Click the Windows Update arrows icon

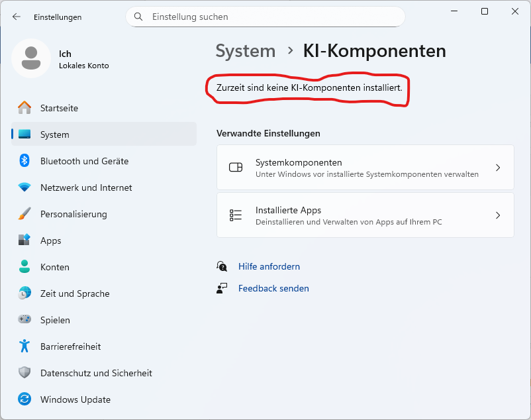(x=24, y=399)
